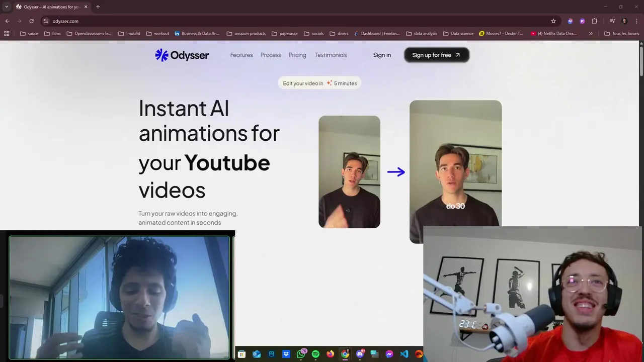Show more bookmarks with the chevron
Screen dimensions: 644x362
[591, 34]
